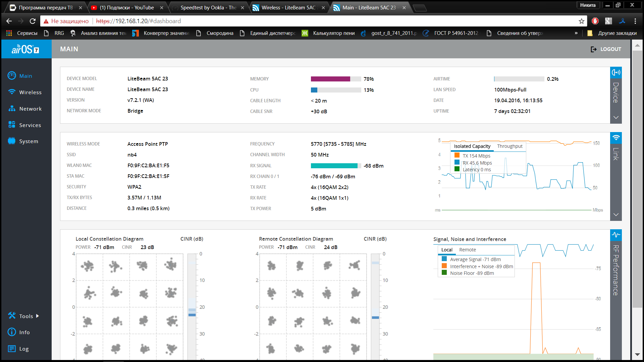Click the scrollbar down arrow
The width and height of the screenshot is (644, 362).
pos(637,354)
